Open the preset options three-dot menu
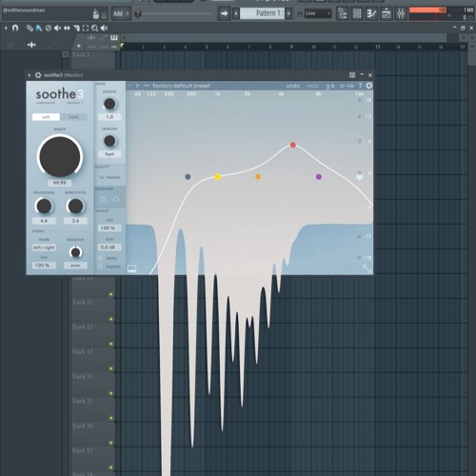476x476 pixels. (x=146, y=86)
